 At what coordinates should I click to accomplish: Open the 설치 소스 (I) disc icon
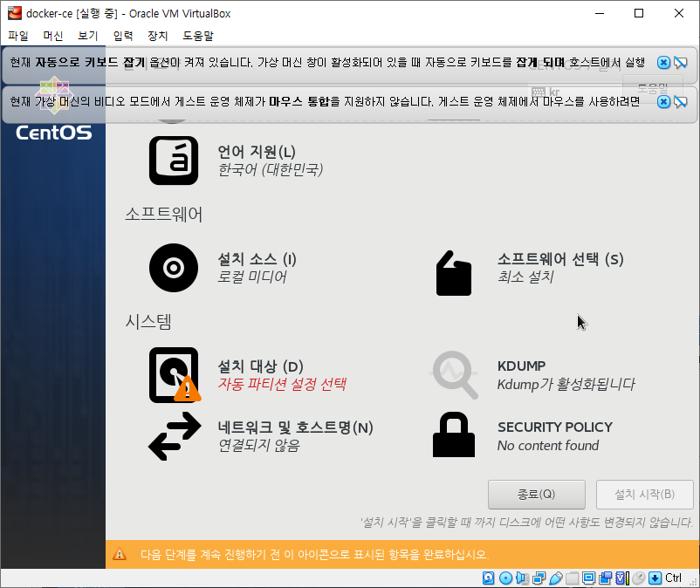(174, 268)
